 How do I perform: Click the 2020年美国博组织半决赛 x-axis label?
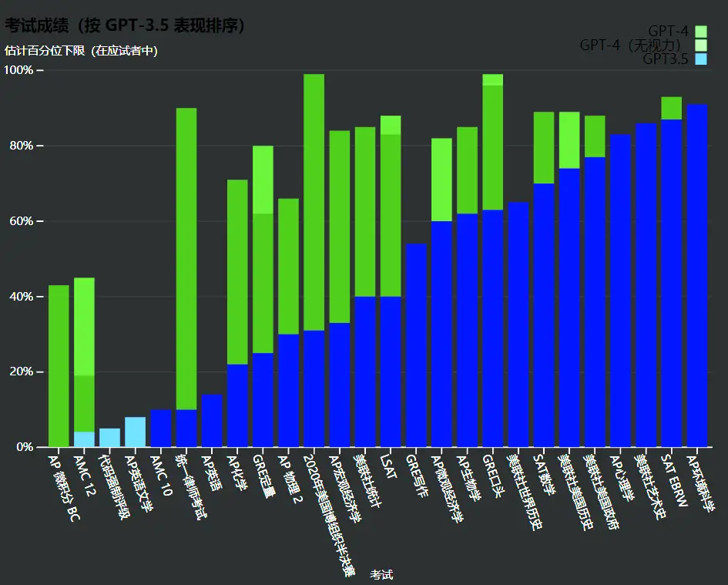pos(329,516)
